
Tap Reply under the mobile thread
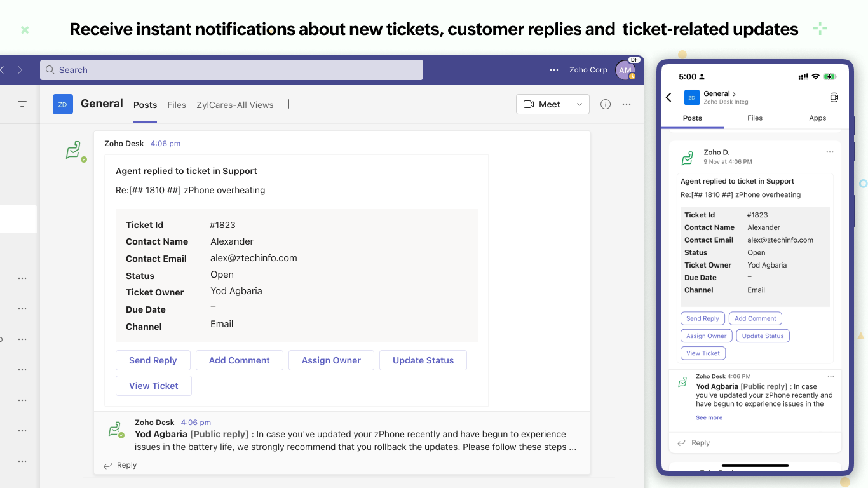[694, 443]
